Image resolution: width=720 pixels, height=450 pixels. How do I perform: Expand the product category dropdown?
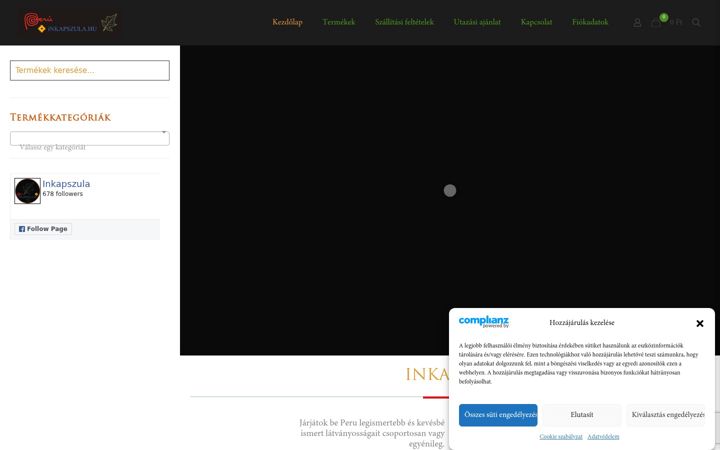pos(90,138)
